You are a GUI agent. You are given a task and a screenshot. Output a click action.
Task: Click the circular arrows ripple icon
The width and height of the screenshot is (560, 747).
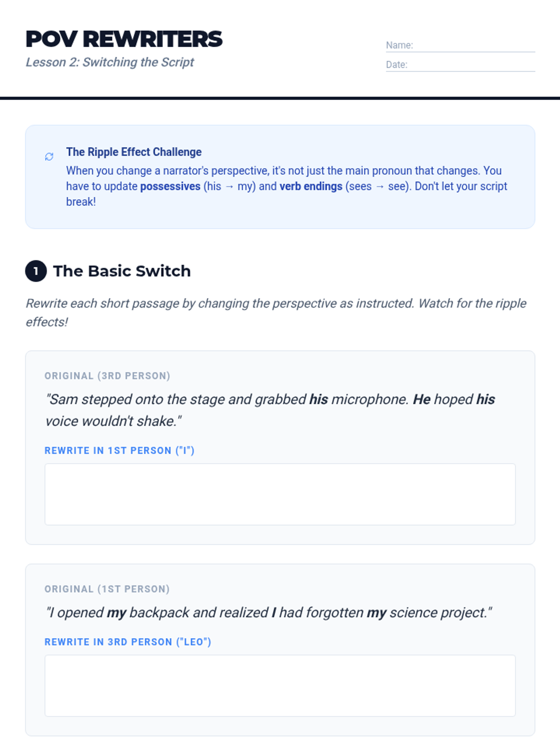(x=49, y=156)
